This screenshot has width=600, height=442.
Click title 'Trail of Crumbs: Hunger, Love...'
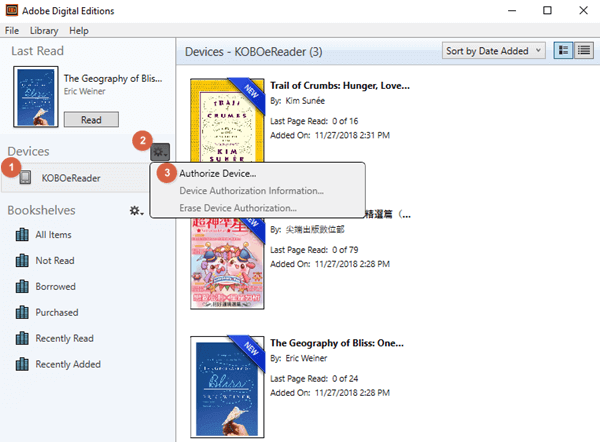tap(340, 86)
